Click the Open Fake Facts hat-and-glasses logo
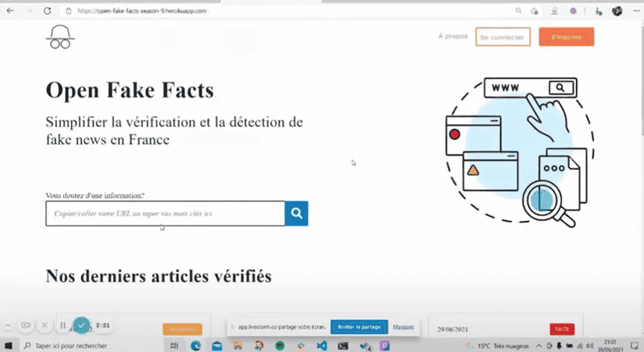Screen dimensions: 644x352 coord(60,37)
